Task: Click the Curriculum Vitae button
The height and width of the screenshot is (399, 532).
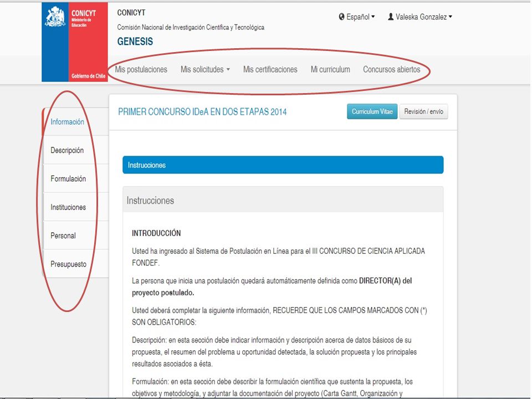Action: pyautogui.click(x=372, y=111)
